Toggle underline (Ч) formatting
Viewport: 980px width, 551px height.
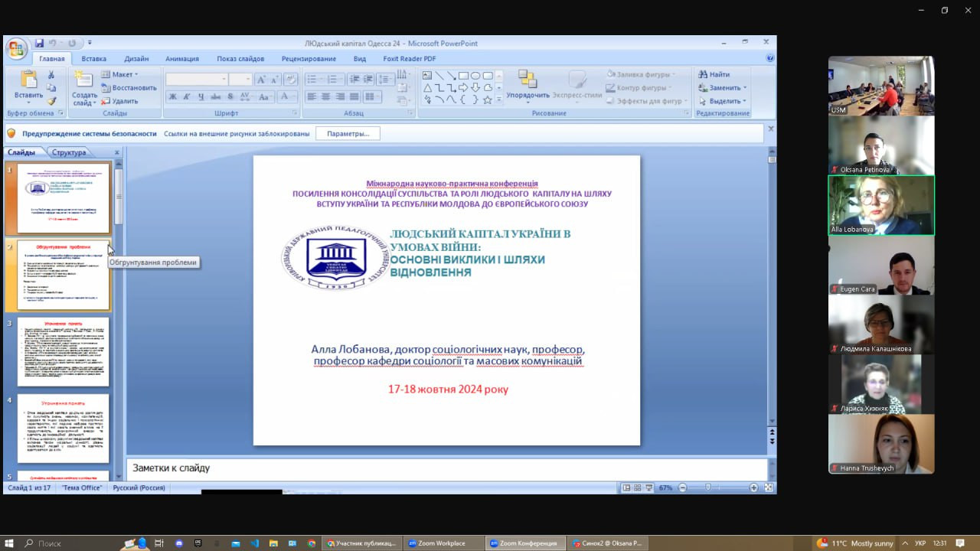(x=201, y=96)
